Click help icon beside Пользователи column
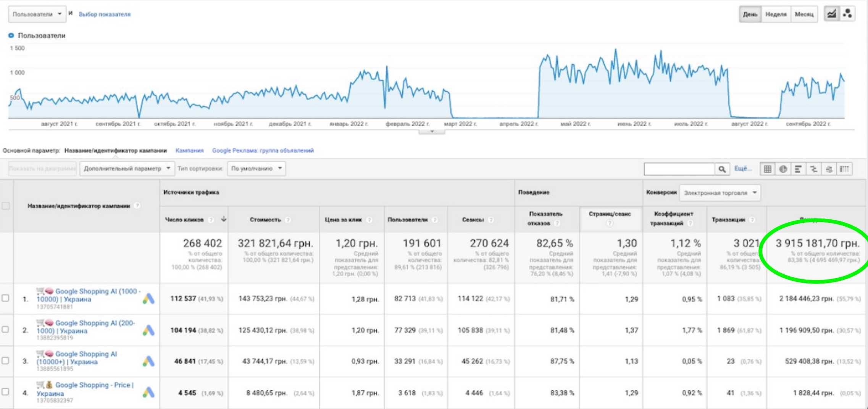This screenshot has height=409, width=868. point(434,220)
